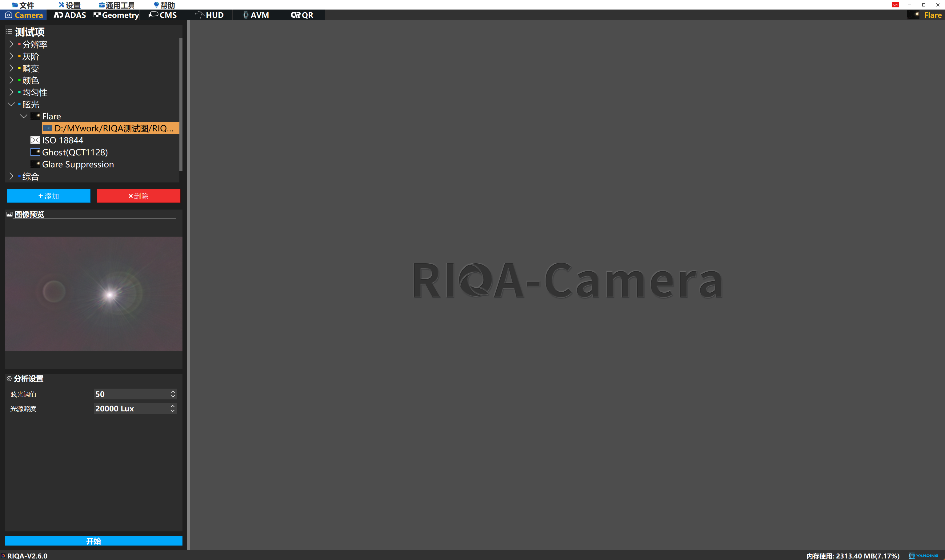Click the red 删除 button
The image size is (945, 560).
[138, 196]
